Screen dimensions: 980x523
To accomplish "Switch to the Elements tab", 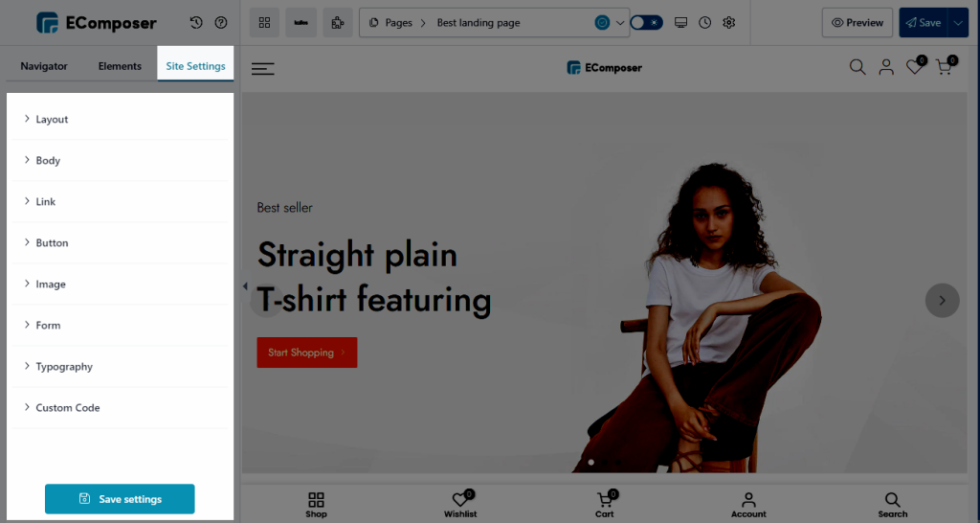I will [x=120, y=66].
